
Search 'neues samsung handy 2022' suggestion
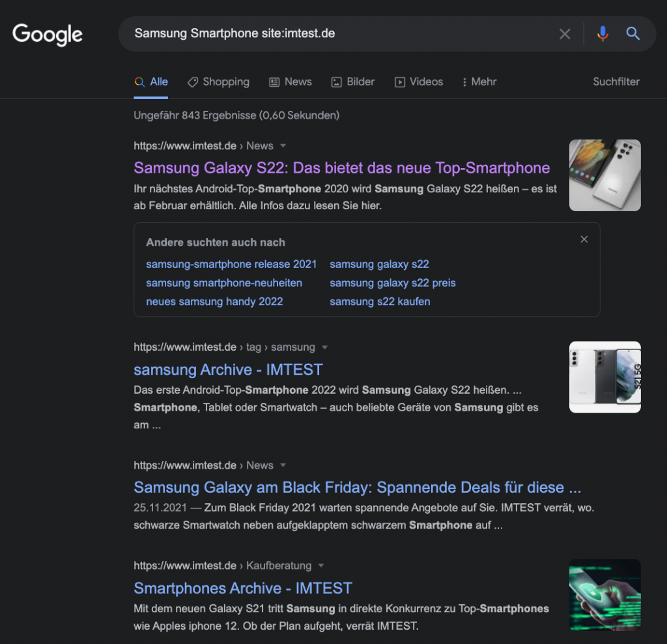click(x=214, y=302)
